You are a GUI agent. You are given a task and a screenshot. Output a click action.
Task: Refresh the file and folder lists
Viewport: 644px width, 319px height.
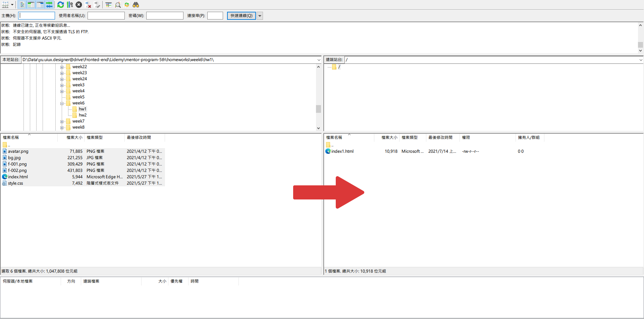coord(60,5)
